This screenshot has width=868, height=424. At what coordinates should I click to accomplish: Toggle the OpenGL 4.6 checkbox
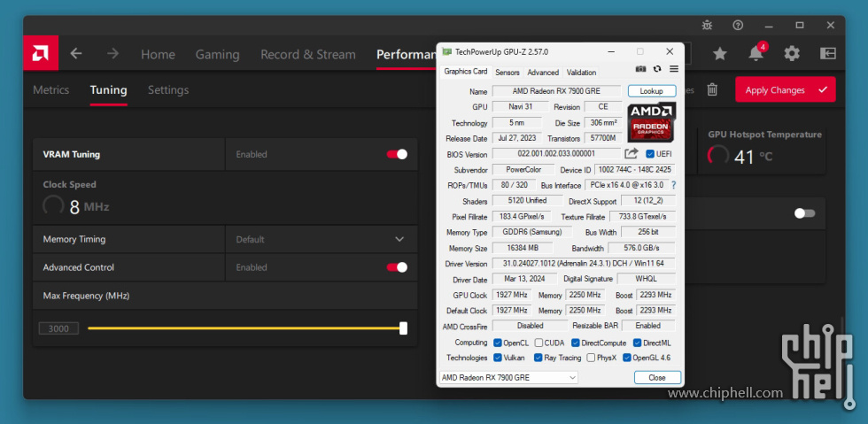tap(627, 358)
